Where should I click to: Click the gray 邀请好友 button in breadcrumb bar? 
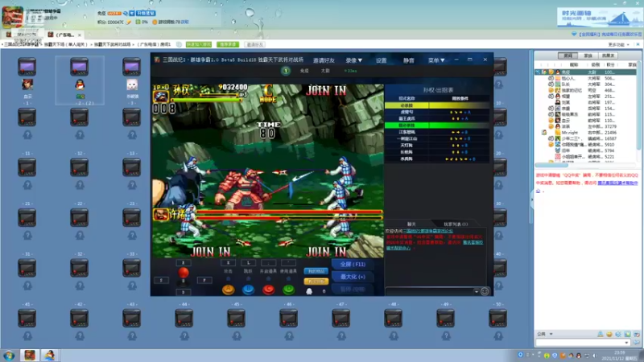click(254, 44)
